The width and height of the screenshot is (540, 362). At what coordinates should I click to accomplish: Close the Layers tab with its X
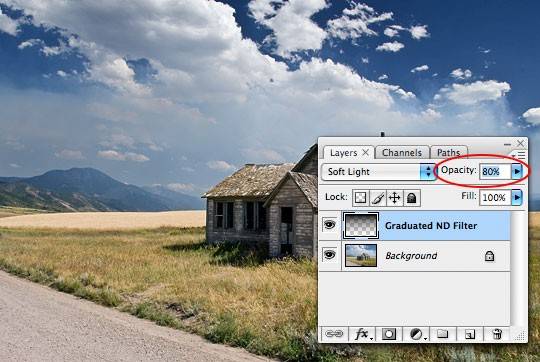366,152
